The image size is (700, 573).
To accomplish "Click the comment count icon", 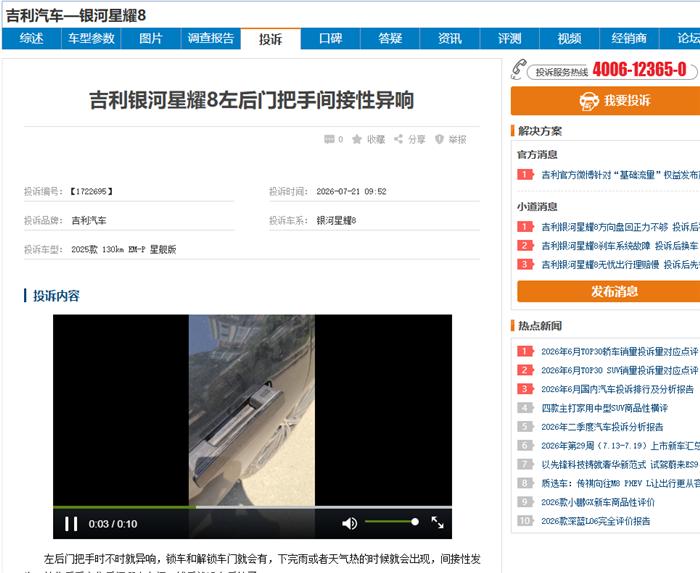I will (x=329, y=139).
